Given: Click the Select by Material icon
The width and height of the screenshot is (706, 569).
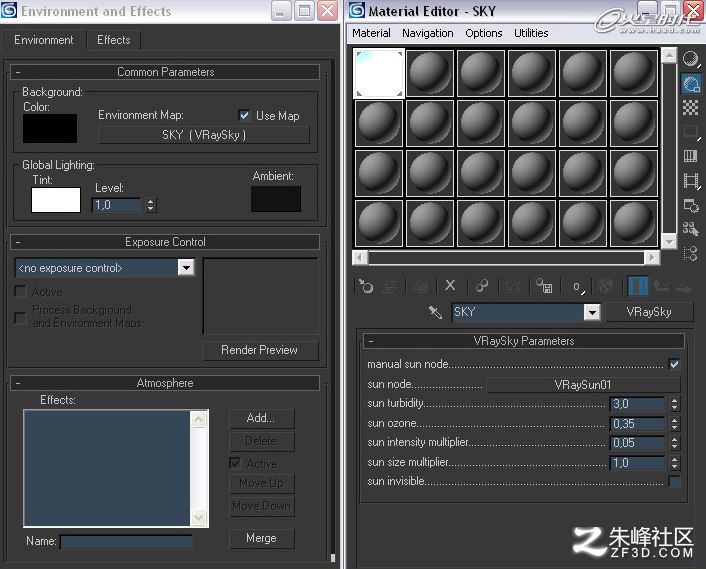Looking at the screenshot, I should tap(691, 229).
